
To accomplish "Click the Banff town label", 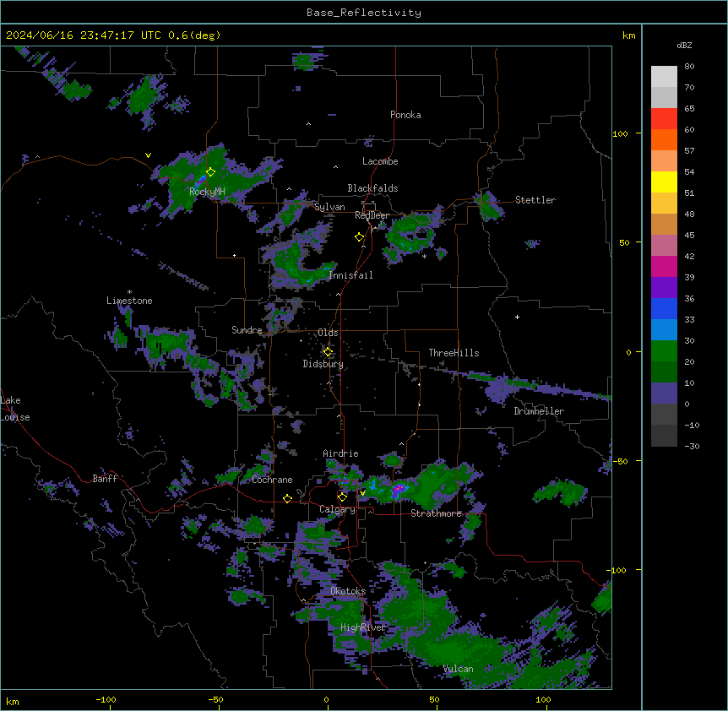I will [x=105, y=479].
